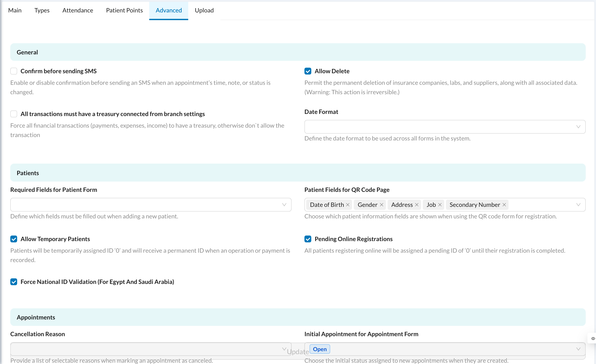Click the Appointments section header

coord(298,317)
